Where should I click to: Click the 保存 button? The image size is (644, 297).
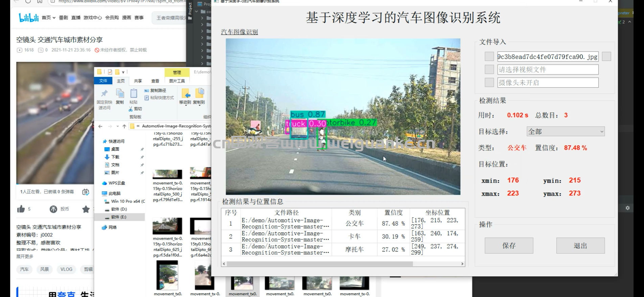[509, 246]
